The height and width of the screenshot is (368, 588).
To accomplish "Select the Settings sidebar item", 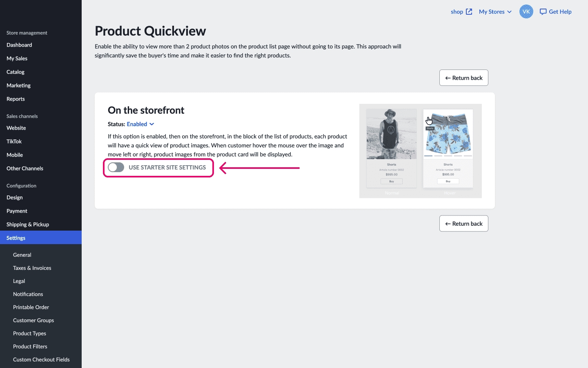I will pyautogui.click(x=16, y=238).
